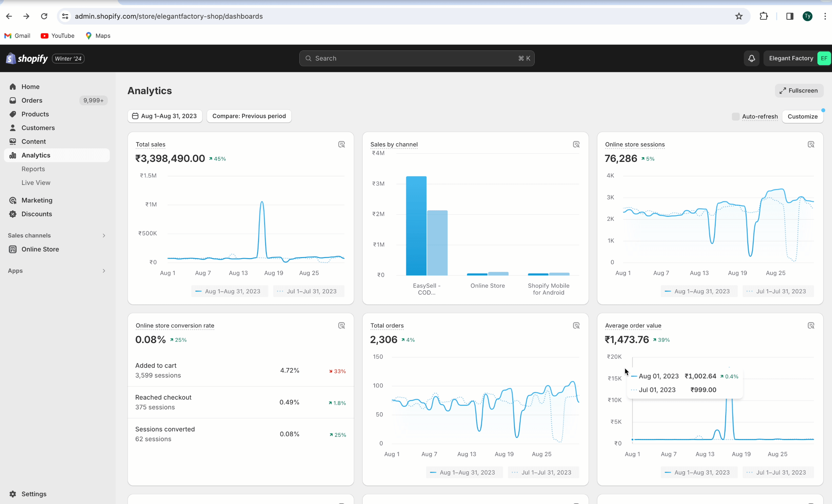Click the Reached checkout row
The width and height of the screenshot is (832, 504).
point(241,402)
